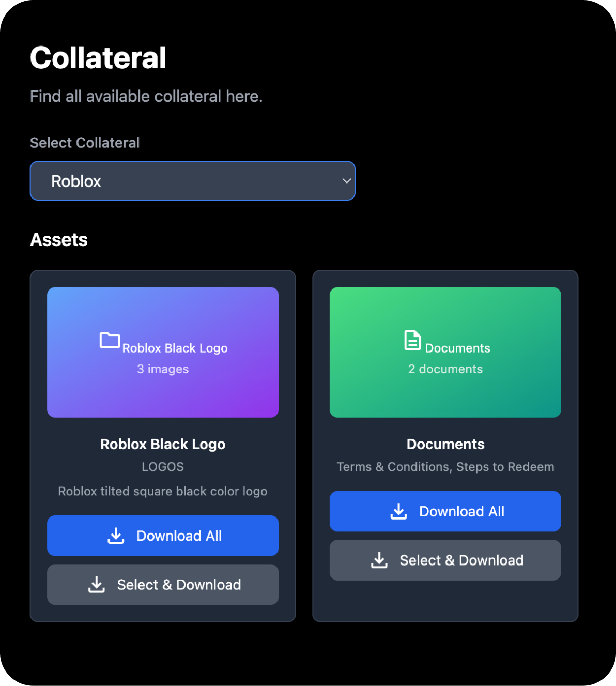
Task: Open the Select Collateral dropdown showing Roblox
Action: (192, 181)
